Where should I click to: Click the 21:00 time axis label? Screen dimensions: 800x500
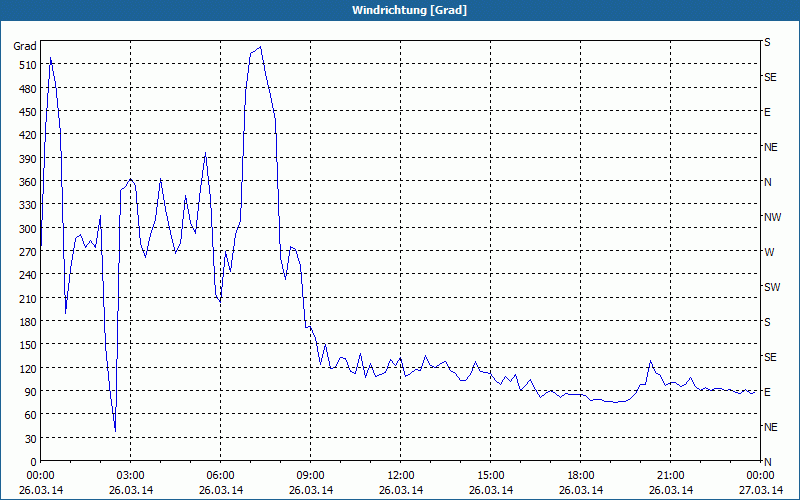pyautogui.click(x=670, y=476)
